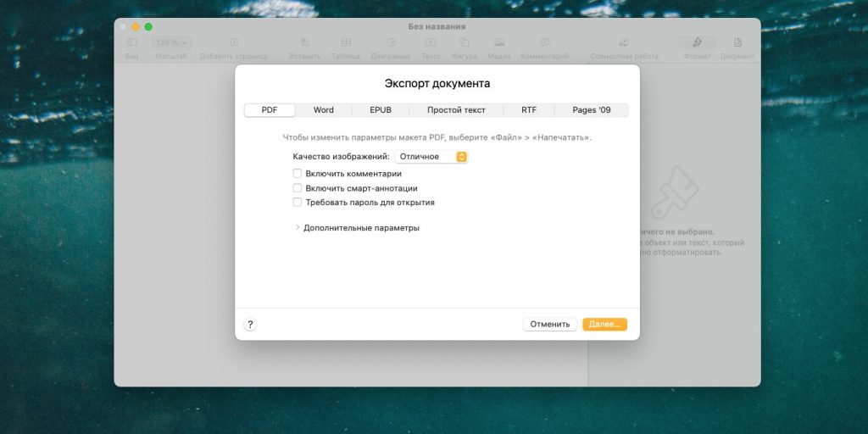Select the PDF export tab
The image size is (868, 434).
pyautogui.click(x=270, y=110)
